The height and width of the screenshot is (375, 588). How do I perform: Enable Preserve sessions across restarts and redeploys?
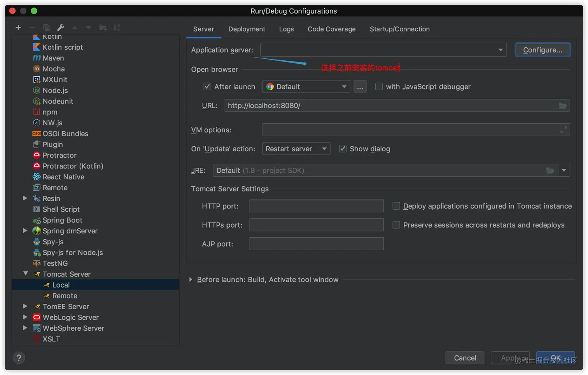click(396, 225)
